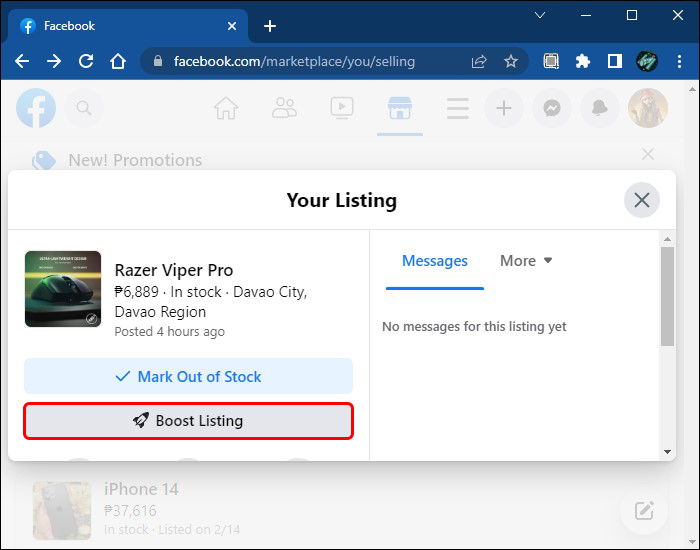Click the compose new message icon
The height and width of the screenshot is (550, 700).
(644, 511)
